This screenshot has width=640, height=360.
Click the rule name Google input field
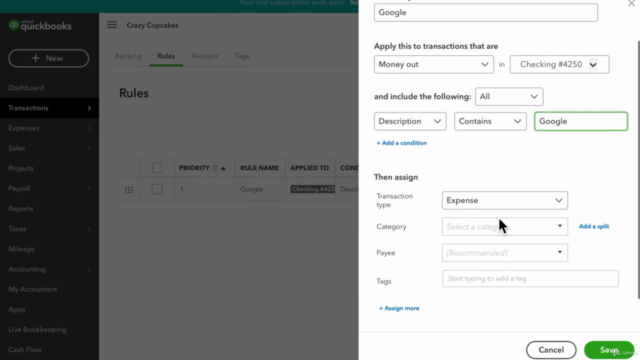(486, 13)
